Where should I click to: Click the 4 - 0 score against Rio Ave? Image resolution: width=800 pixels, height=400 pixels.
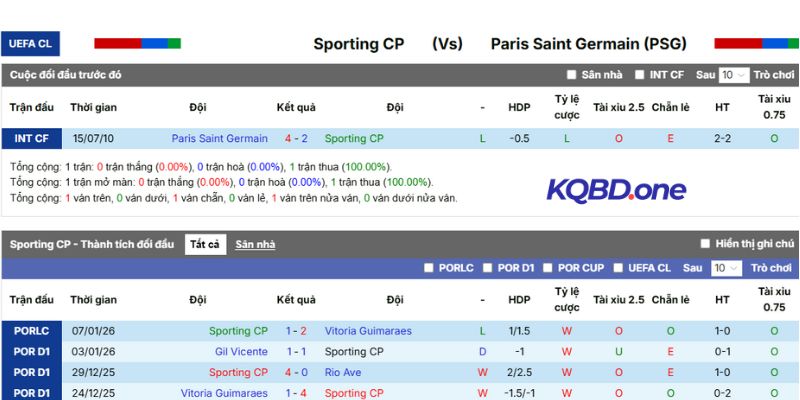point(296,373)
